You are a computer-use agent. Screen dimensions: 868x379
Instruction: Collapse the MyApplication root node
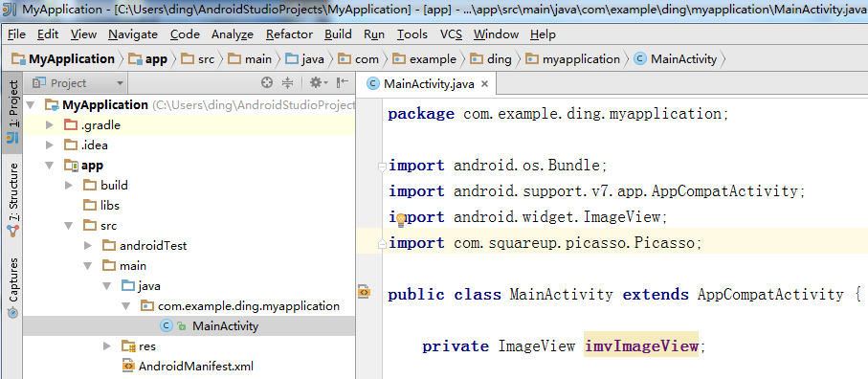pyautogui.click(x=31, y=105)
